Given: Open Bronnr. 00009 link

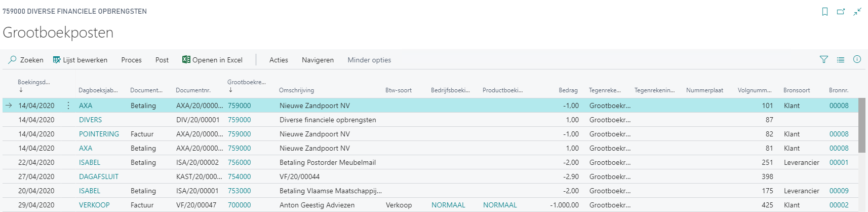Looking at the screenshot, I should (839, 191).
